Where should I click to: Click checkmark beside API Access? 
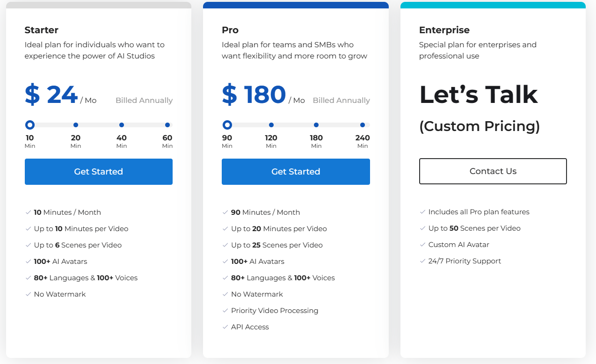click(x=225, y=327)
